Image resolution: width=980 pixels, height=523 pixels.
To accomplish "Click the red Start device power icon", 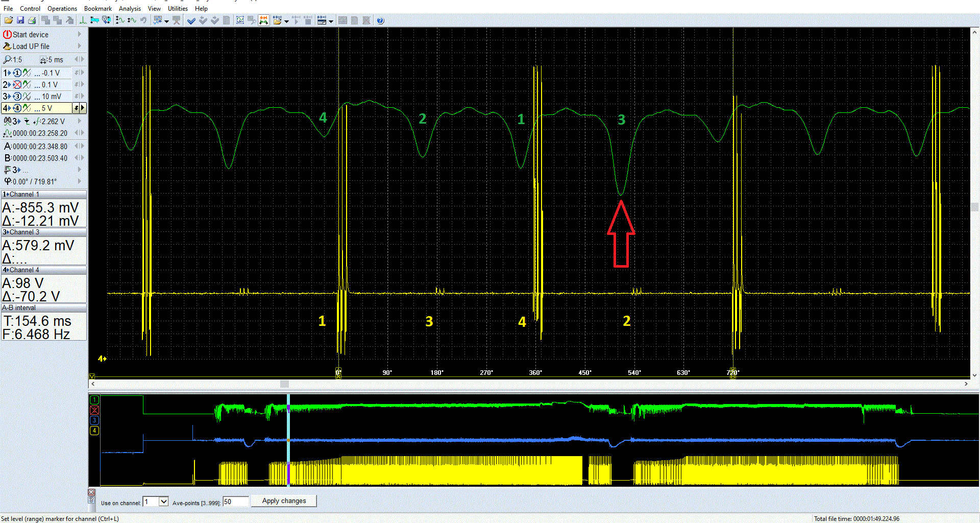I will (x=7, y=34).
